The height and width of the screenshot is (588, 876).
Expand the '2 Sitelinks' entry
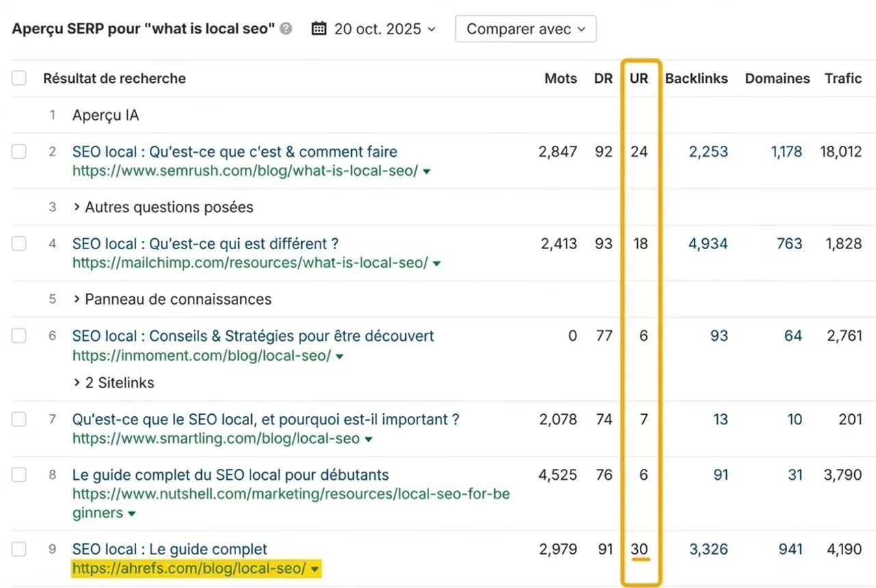pos(119,383)
